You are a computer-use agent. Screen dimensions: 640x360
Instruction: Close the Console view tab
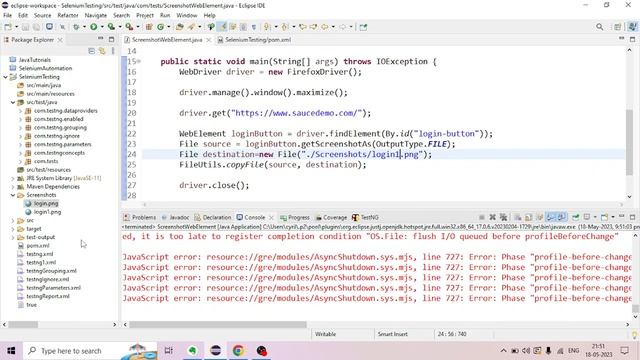coord(271,218)
